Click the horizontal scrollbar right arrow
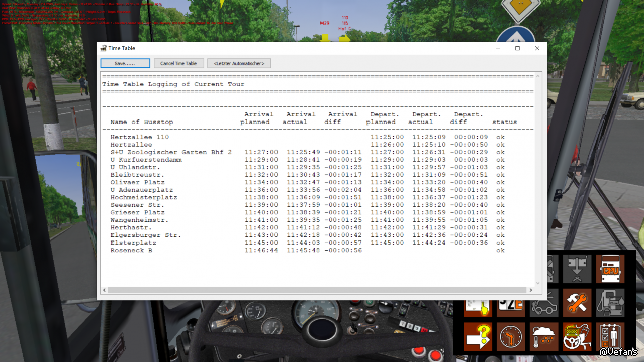Image resolution: width=644 pixels, height=362 pixels. click(x=530, y=290)
